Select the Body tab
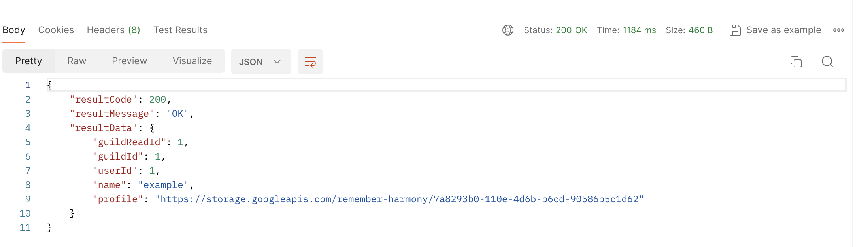 click(x=14, y=30)
